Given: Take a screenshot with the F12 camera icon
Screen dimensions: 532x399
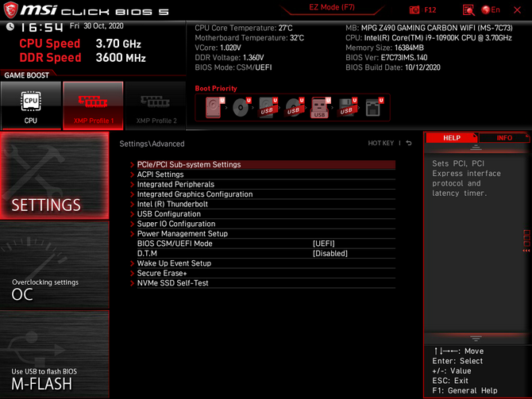Looking at the screenshot, I should point(414,10).
